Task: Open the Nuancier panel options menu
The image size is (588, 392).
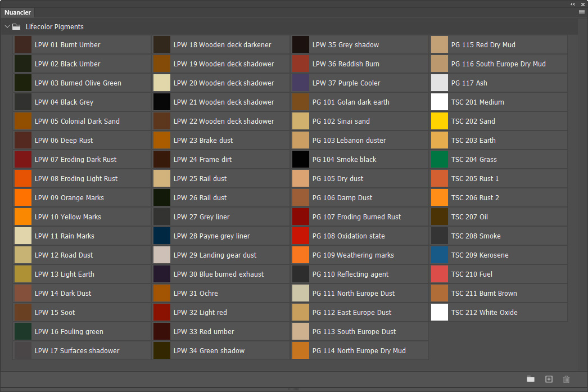Action: pyautogui.click(x=582, y=12)
